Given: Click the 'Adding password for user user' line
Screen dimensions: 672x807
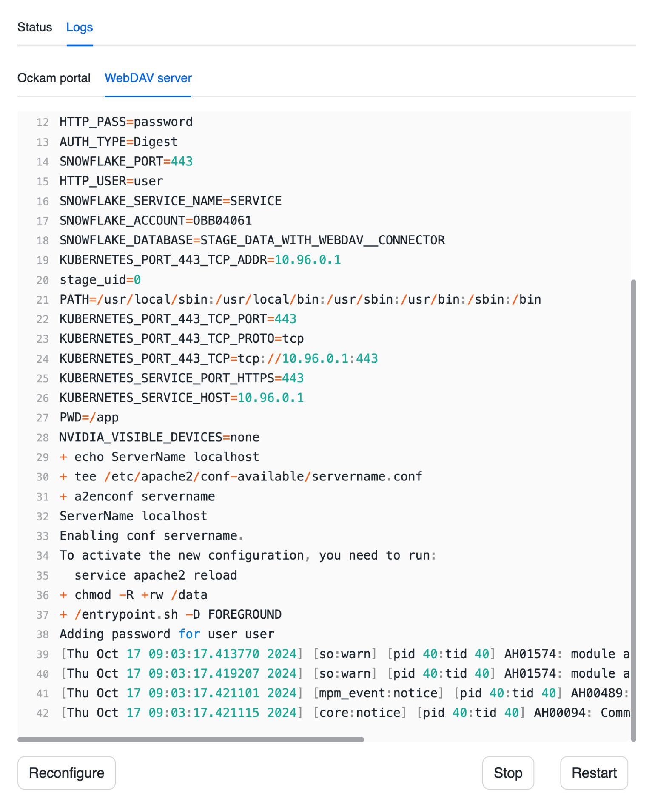Looking at the screenshot, I should pos(167,634).
